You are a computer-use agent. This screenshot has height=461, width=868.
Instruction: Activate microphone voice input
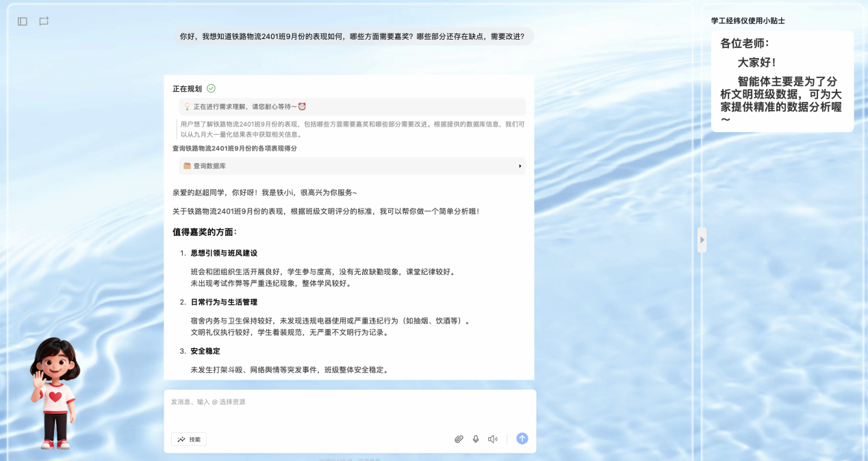[476, 439]
